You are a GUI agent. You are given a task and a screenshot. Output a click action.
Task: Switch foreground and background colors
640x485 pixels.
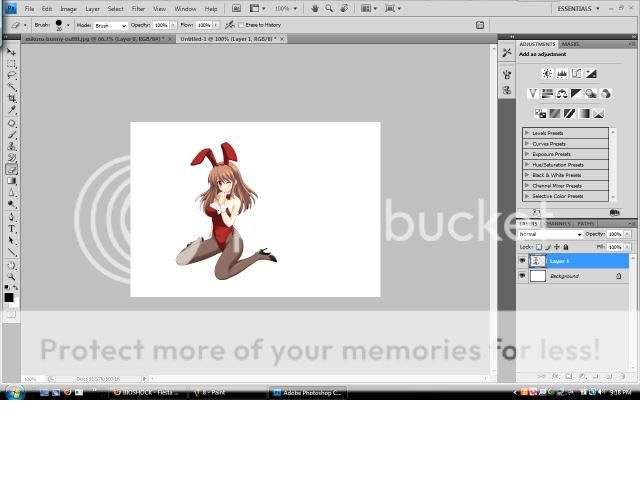(16, 287)
